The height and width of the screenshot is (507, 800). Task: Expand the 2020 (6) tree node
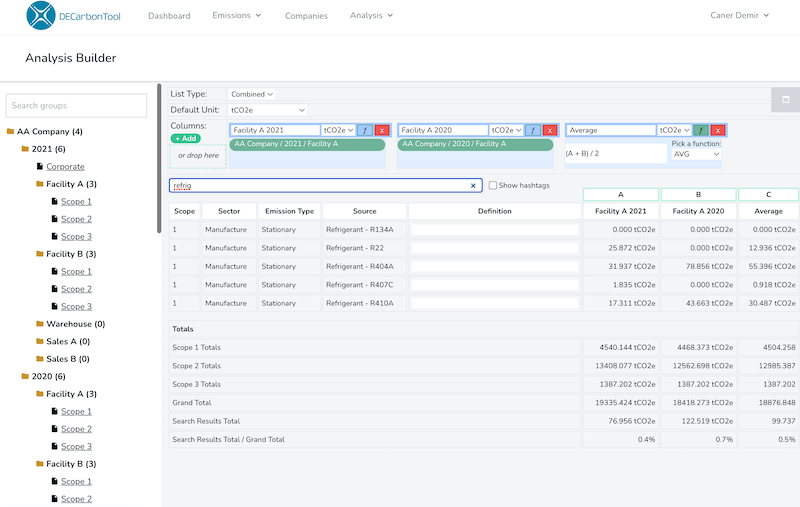(48, 376)
